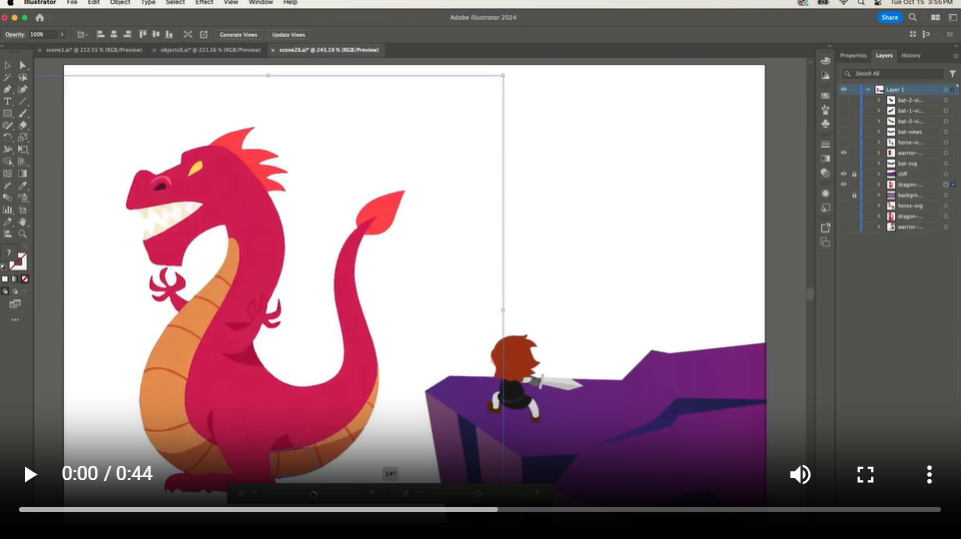The width and height of the screenshot is (961, 540).
Task: Click the Generate Views button
Action: (238, 35)
